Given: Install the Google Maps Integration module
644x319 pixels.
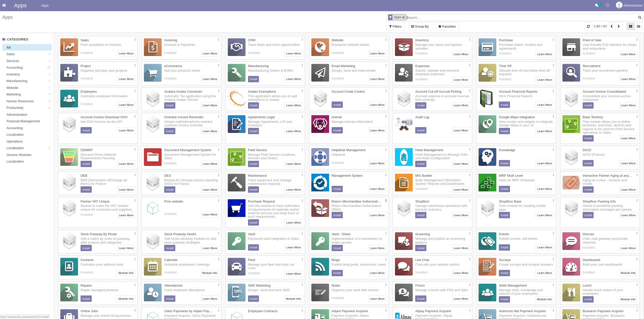Looking at the screenshot, I should point(504,131).
